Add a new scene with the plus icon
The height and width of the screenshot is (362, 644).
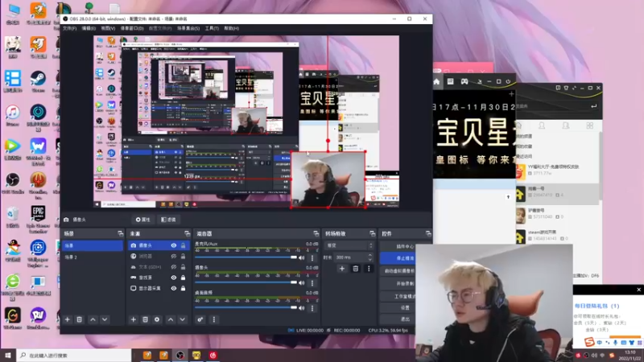(x=68, y=319)
